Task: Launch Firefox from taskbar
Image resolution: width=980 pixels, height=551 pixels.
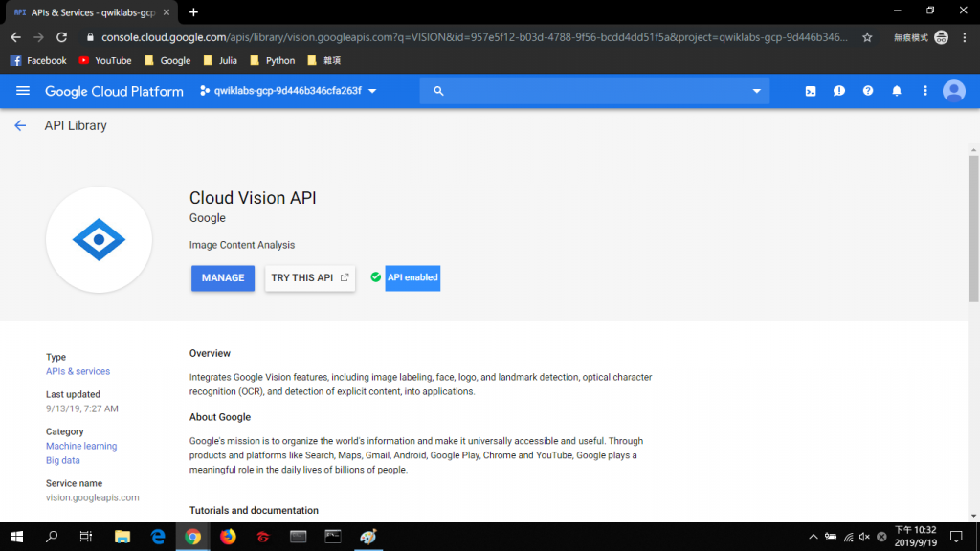Action: click(228, 537)
